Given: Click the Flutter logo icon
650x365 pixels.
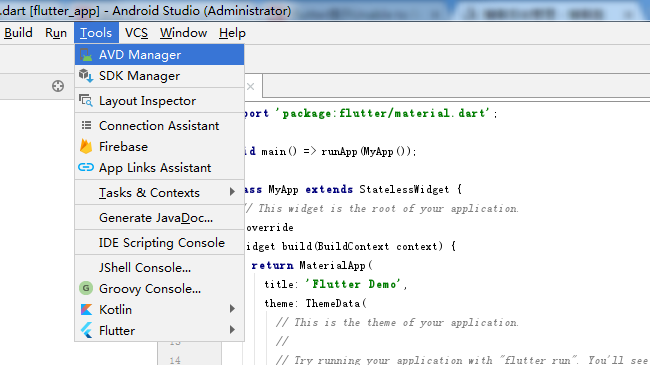Looking at the screenshot, I should (86, 331).
